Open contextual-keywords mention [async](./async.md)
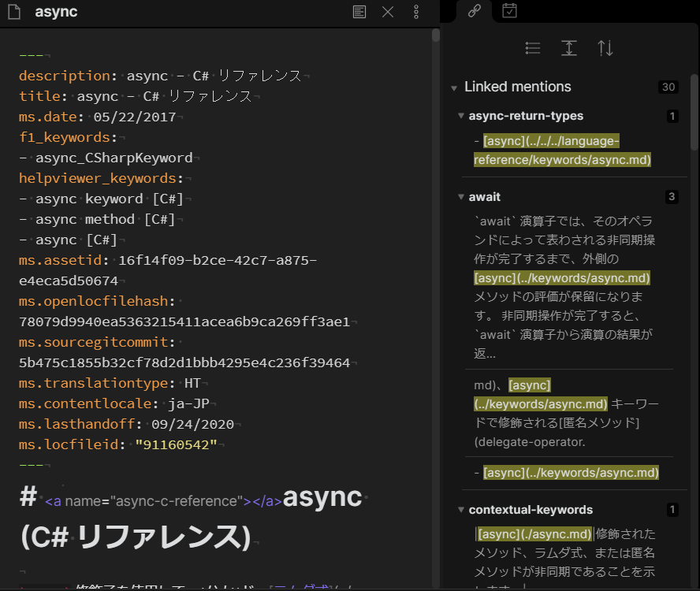The image size is (700, 591). click(x=534, y=533)
